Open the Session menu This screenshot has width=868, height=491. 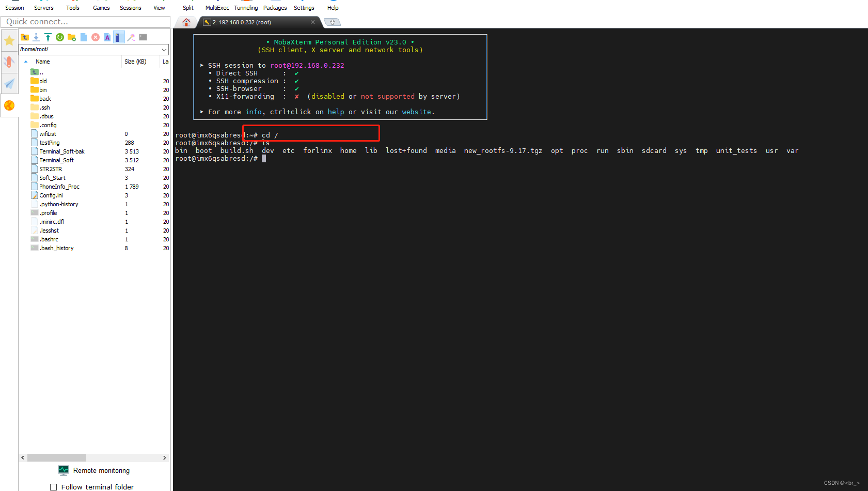14,8
